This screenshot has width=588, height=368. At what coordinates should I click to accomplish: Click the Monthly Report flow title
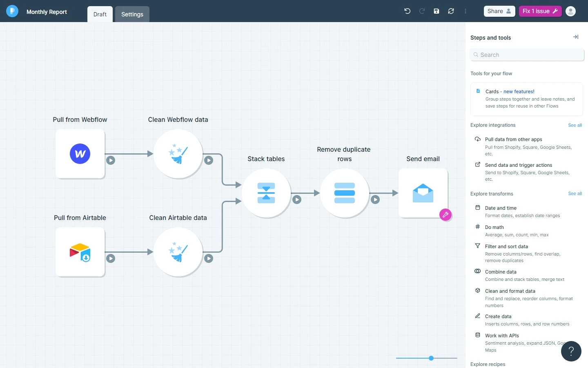click(47, 12)
